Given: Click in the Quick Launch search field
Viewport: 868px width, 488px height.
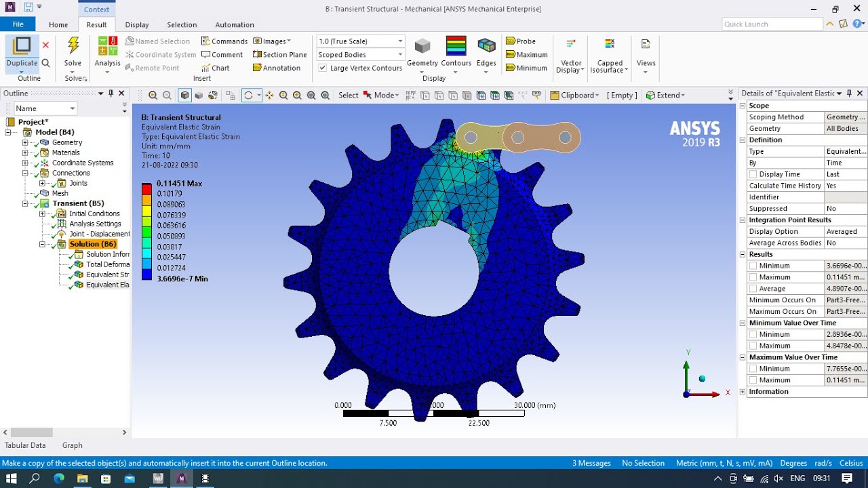Looking at the screenshot, I should tap(772, 24).
